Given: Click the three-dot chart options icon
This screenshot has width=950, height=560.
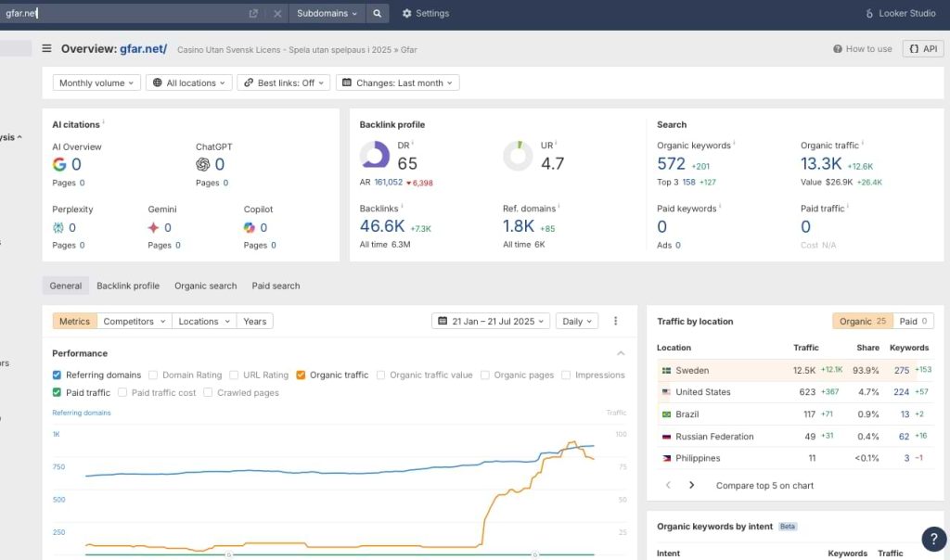Looking at the screenshot, I should pos(615,322).
